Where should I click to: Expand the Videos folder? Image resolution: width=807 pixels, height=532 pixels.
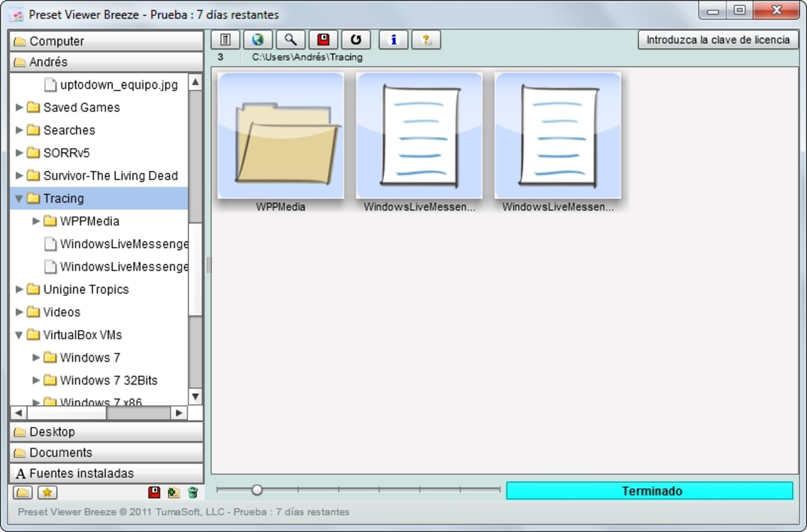click(x=19, y=312)
